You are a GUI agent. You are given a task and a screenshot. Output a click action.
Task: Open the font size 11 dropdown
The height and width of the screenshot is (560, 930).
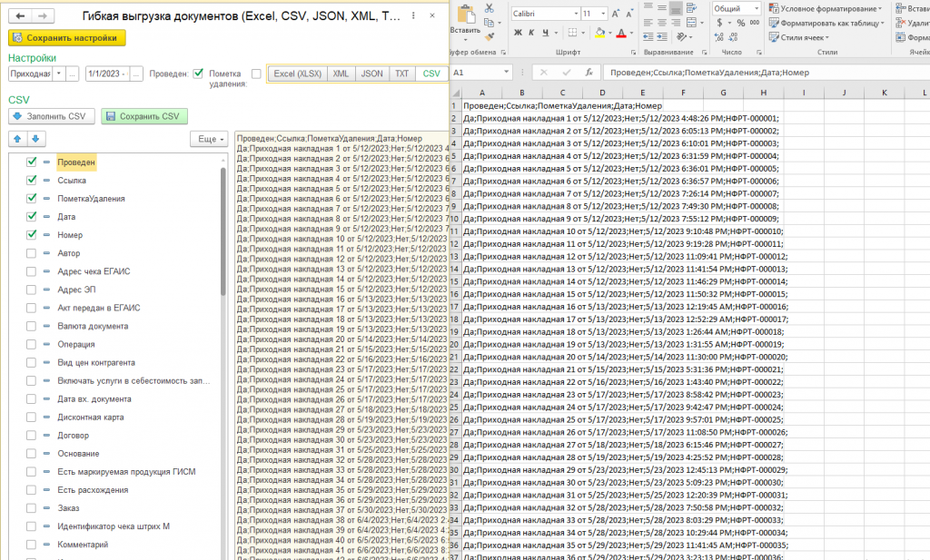point(603,14)
